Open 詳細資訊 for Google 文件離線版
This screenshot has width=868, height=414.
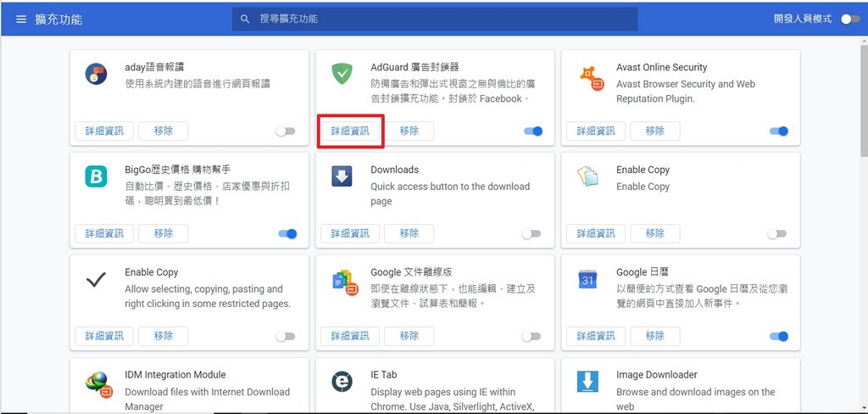pyautogui.click(x=350, y=337)
